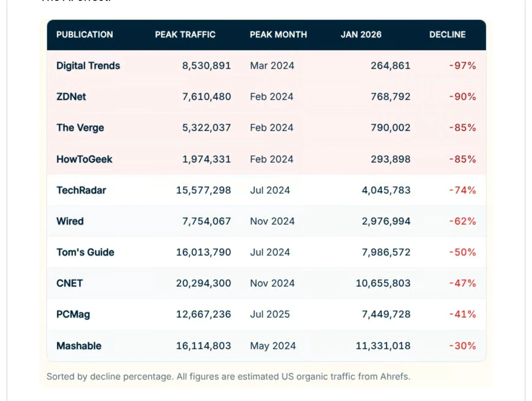
Task: Click the PEAK MONTH column header
Action: tap(278, 35)
